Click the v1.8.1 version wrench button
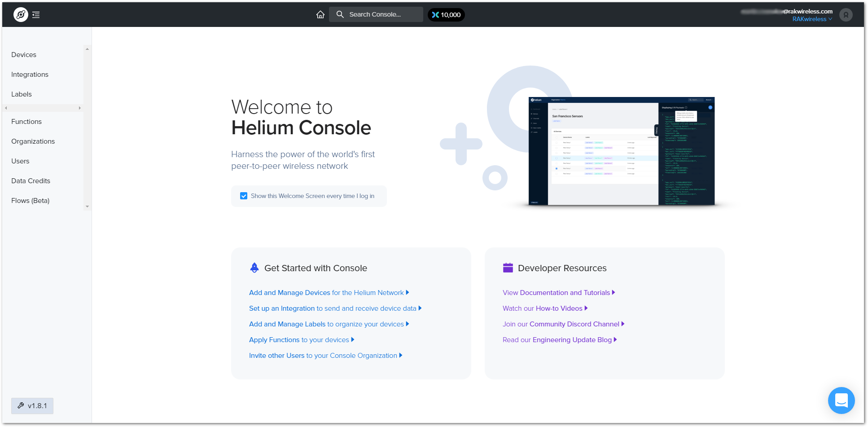The width and height of the screenshot is (868, 427). tap(32, 406)
